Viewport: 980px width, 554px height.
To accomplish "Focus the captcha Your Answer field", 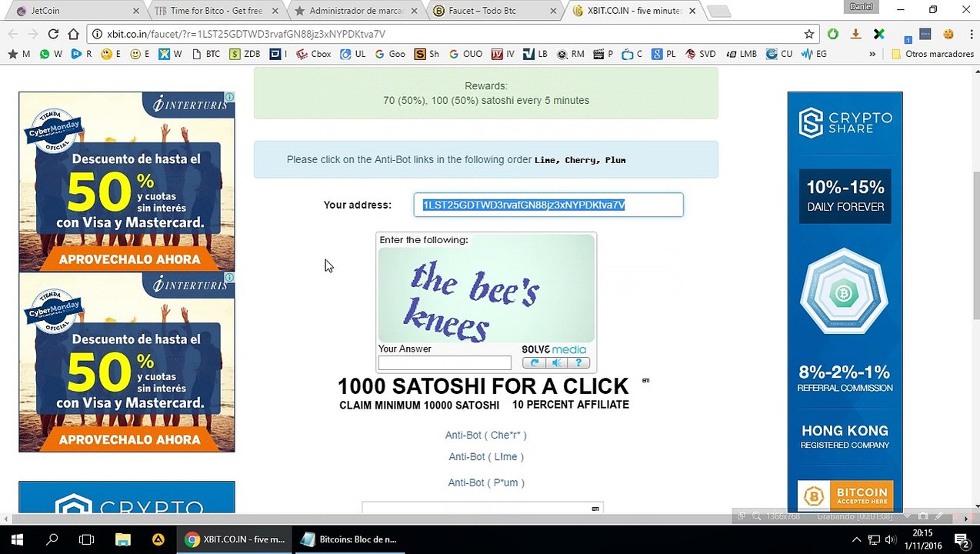I will (445, 362).
